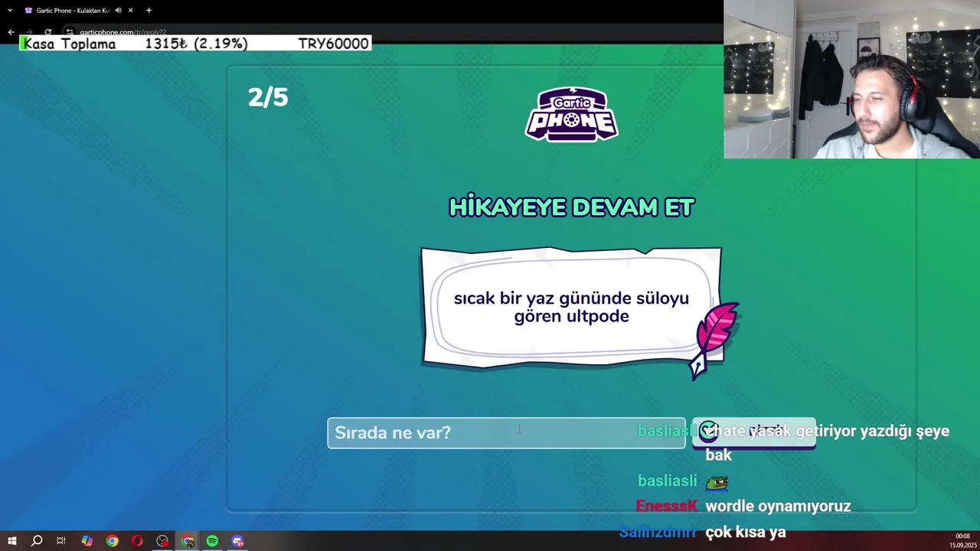
Task: Open OBS Studio from the taskbar
Action: coord(162,541)
